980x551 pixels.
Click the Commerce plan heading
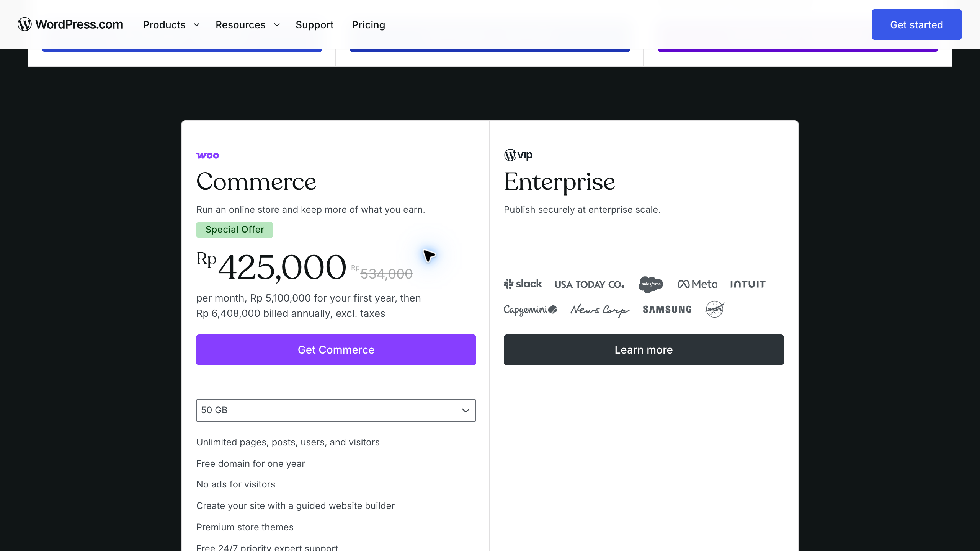coord(256,181)
